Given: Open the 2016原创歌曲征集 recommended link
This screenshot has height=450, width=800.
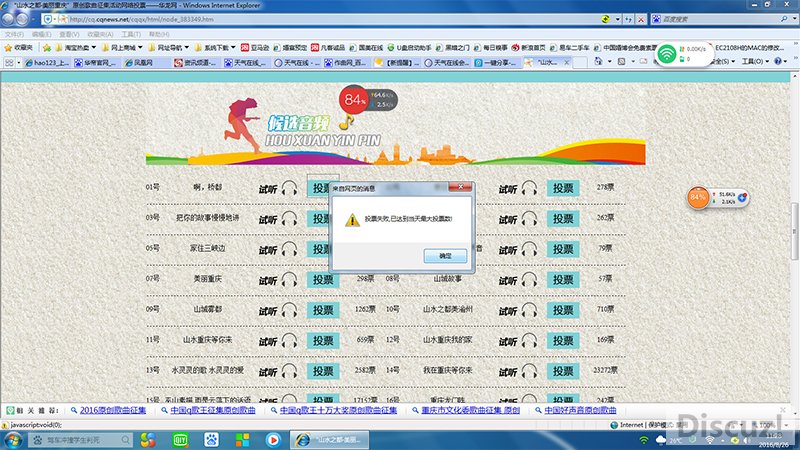Looking at the screenshot, I should 113,410.
